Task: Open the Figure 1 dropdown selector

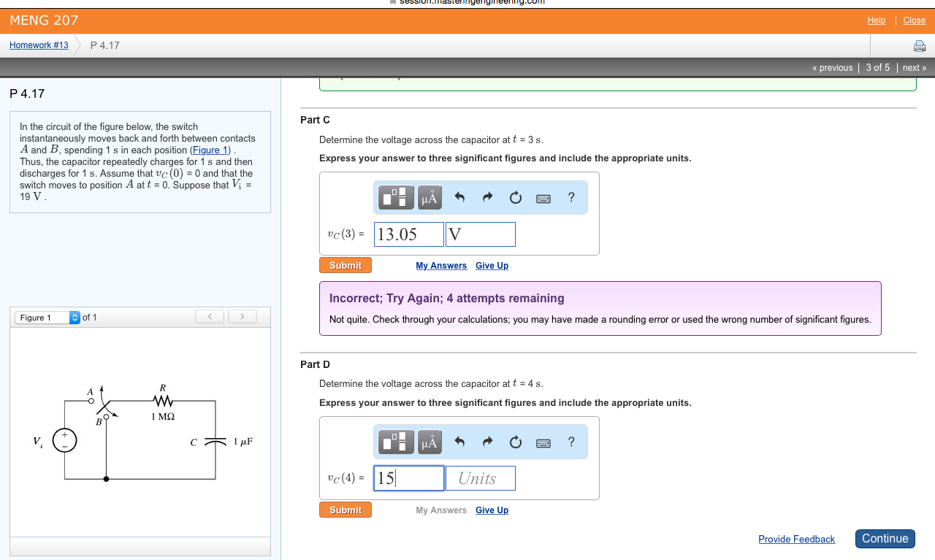Action: coord(47,318)
